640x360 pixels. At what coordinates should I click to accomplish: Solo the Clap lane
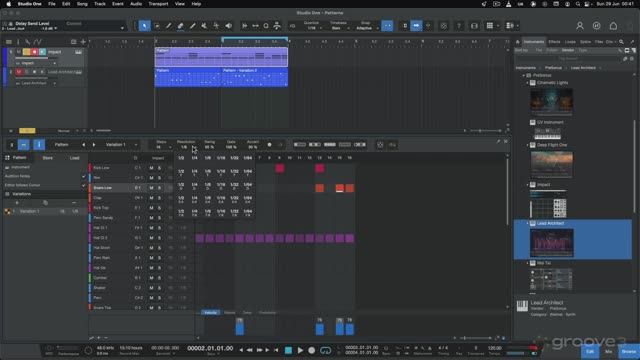pyautogui.click(x=160, y=198)
